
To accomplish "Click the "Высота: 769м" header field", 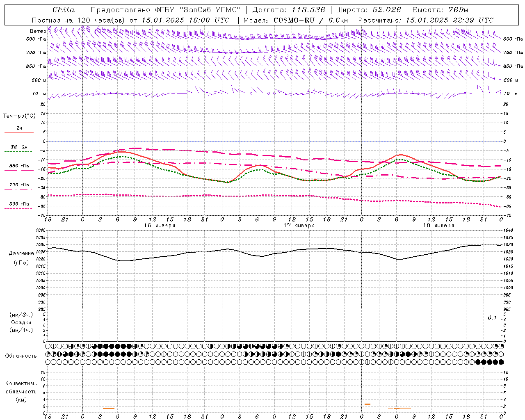I will click(440, 10).
